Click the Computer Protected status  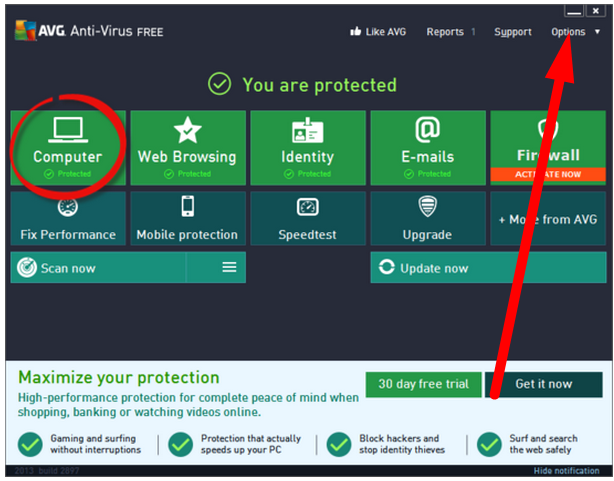[68, 174]
